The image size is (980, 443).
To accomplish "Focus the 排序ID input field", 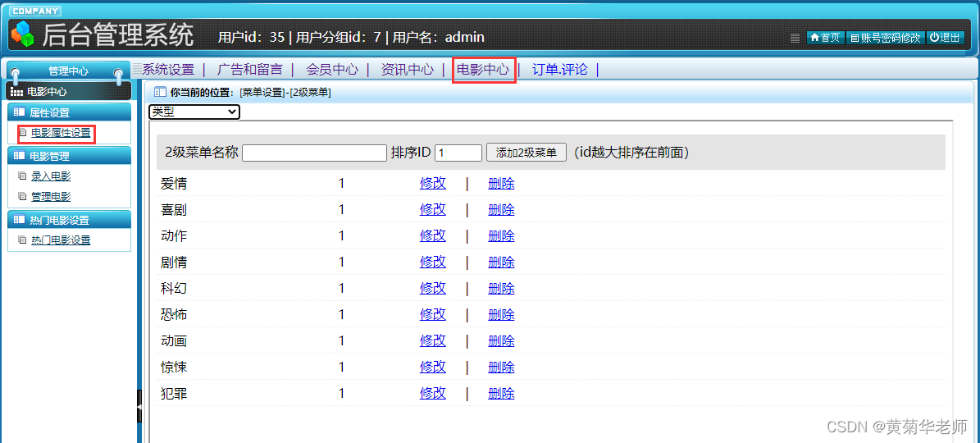I will point(458,153).
